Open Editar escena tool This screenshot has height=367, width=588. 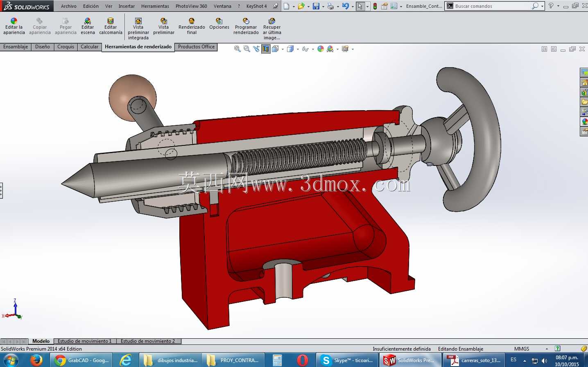pyautogui.click(x=88, y=26)
